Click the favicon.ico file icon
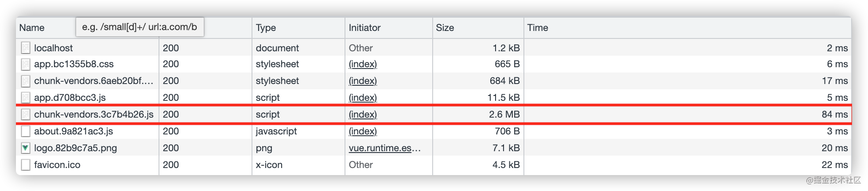 26,165
